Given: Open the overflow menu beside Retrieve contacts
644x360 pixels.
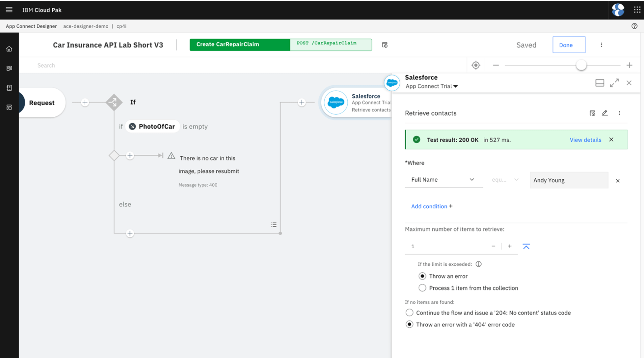Looking at the screenshot, I should (620, 113).
